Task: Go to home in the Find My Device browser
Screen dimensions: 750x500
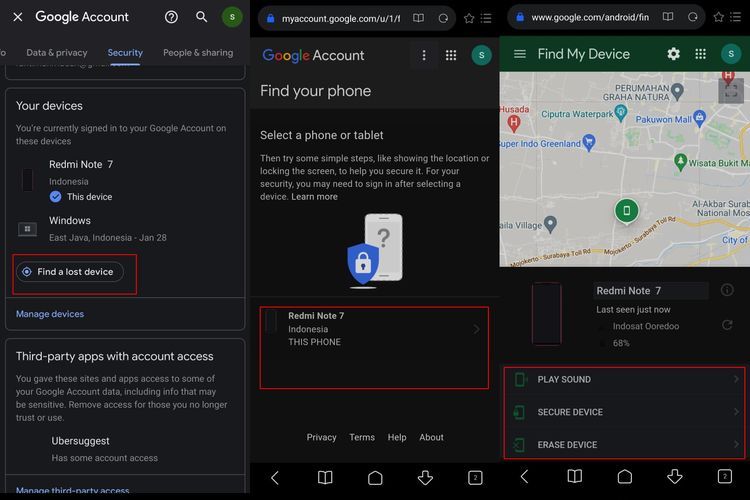Action: coord(625,477)
